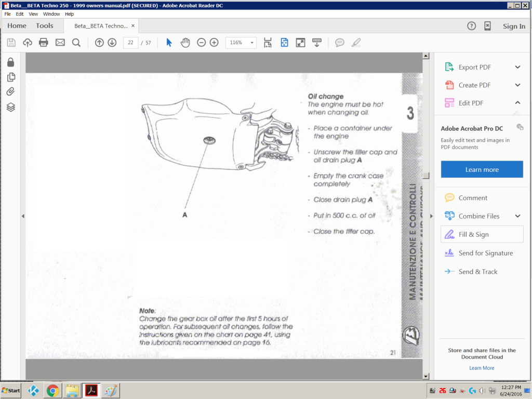Screen dimensions: 532x399
Task: Expand the Combine Files chevron
Action: (x=517, y=216)
